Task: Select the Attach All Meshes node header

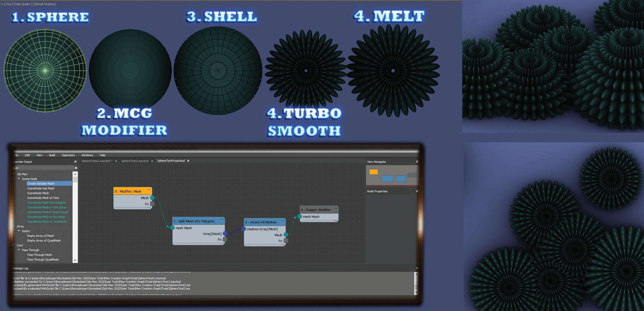Action: (x=265, y=222)
